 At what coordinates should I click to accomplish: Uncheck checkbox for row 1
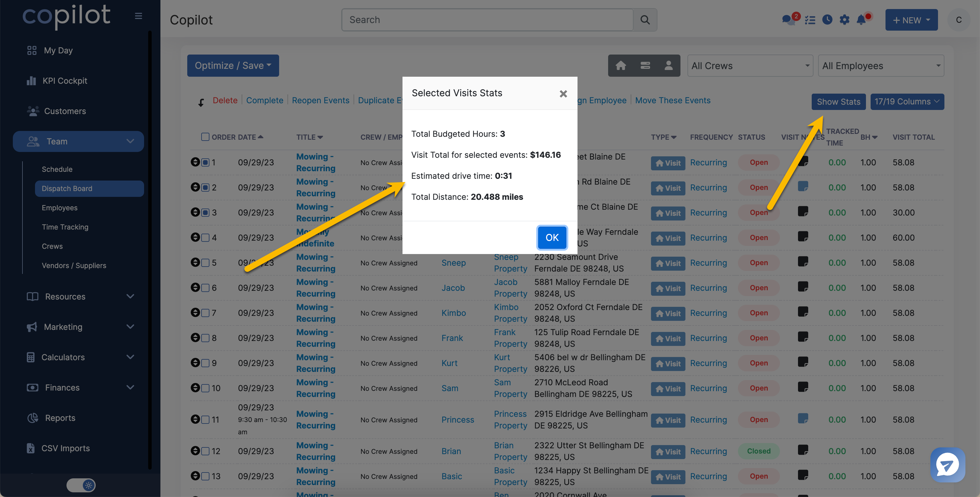coord(205,162)
